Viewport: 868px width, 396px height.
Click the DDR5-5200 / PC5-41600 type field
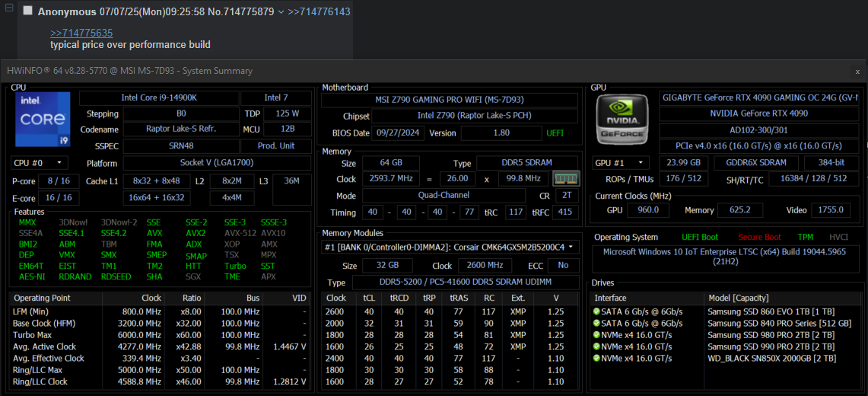pyautogui.click(x=466, y=282)
